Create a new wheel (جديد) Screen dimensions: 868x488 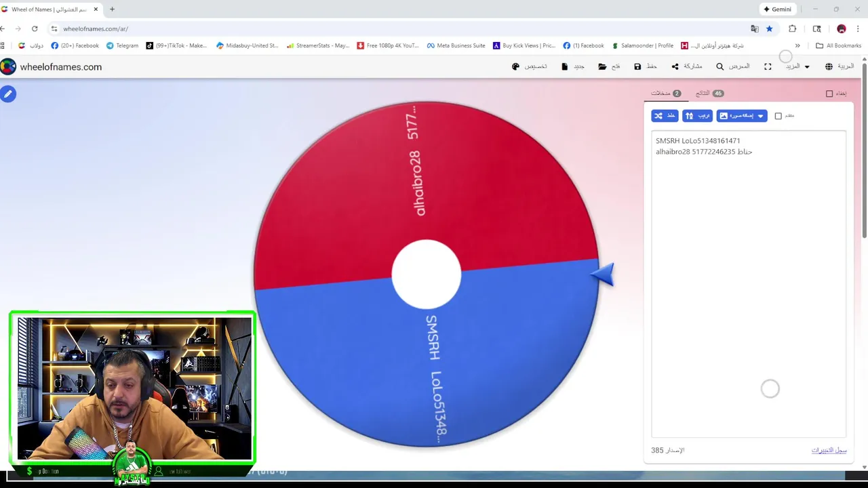coord(573,66)
